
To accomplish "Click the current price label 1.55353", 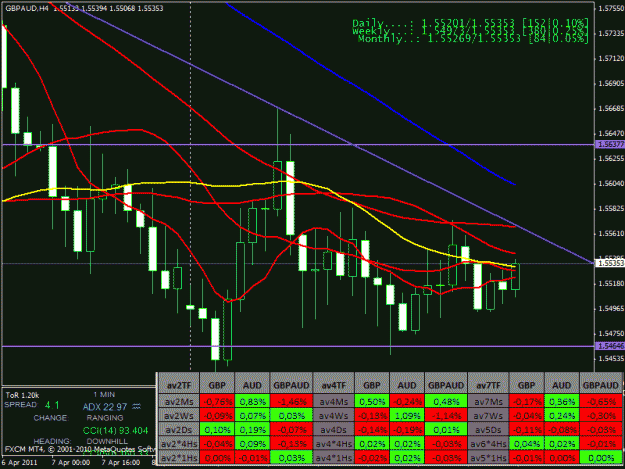I will click(x=610, y=263).
